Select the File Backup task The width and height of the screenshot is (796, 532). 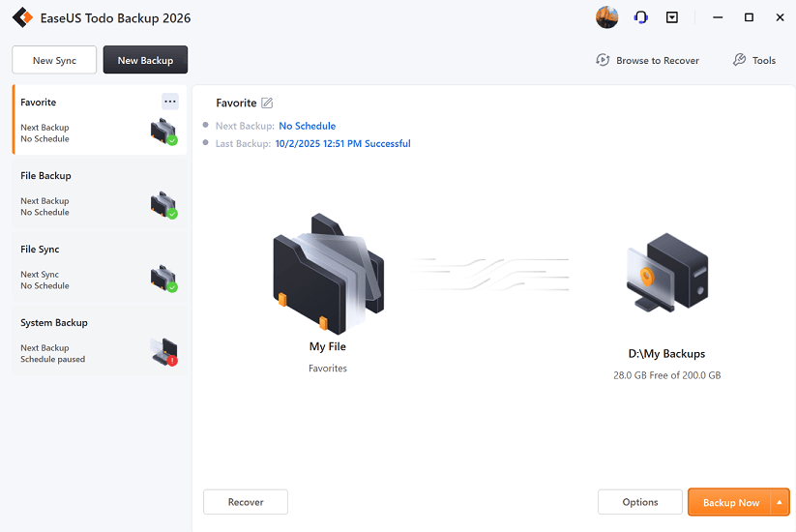click(x=100, y=193)
